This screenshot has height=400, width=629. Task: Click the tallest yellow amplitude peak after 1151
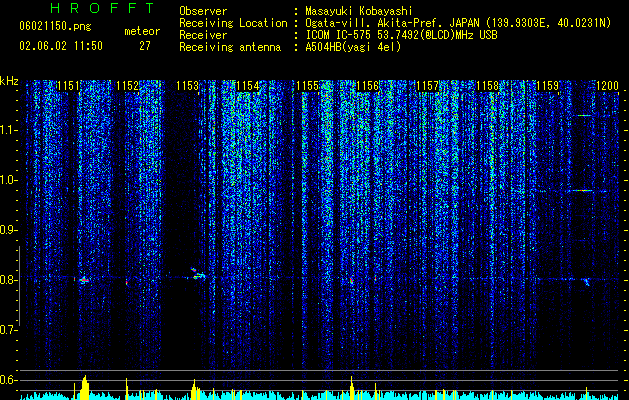click(85, 387)
